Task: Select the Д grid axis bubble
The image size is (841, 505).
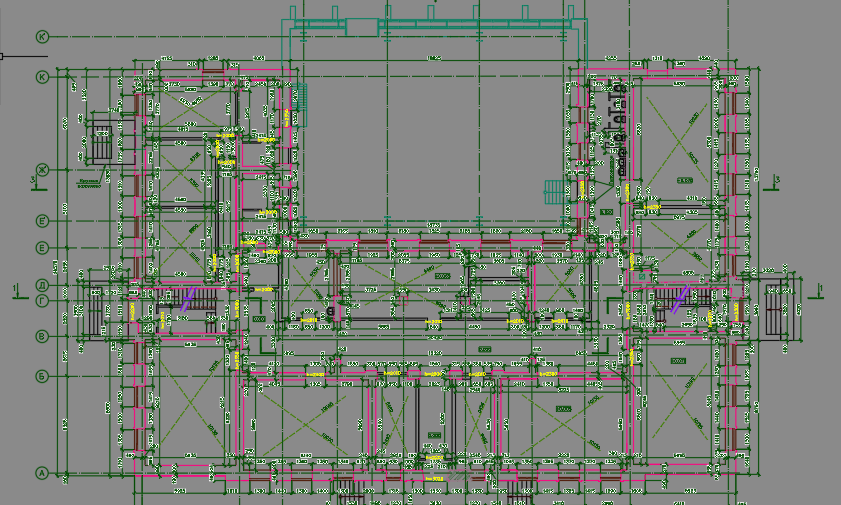Action: (42, 284)
